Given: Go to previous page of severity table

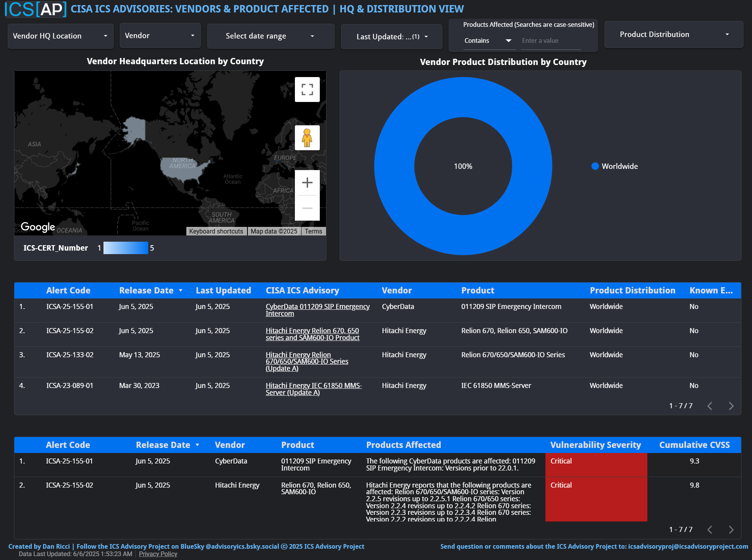Looking at the screenshot, I should click(x=710, y=530).
